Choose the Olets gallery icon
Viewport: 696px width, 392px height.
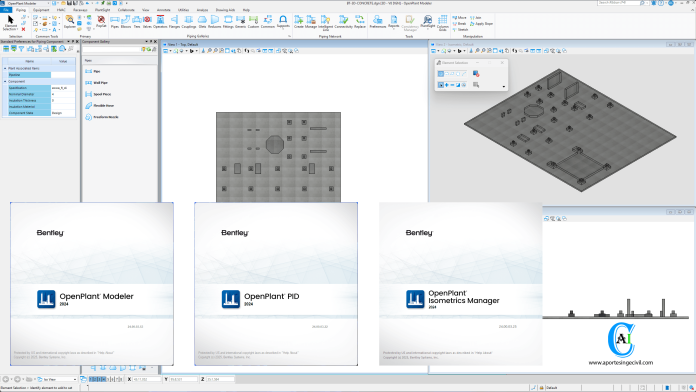(x=202, y=21)
